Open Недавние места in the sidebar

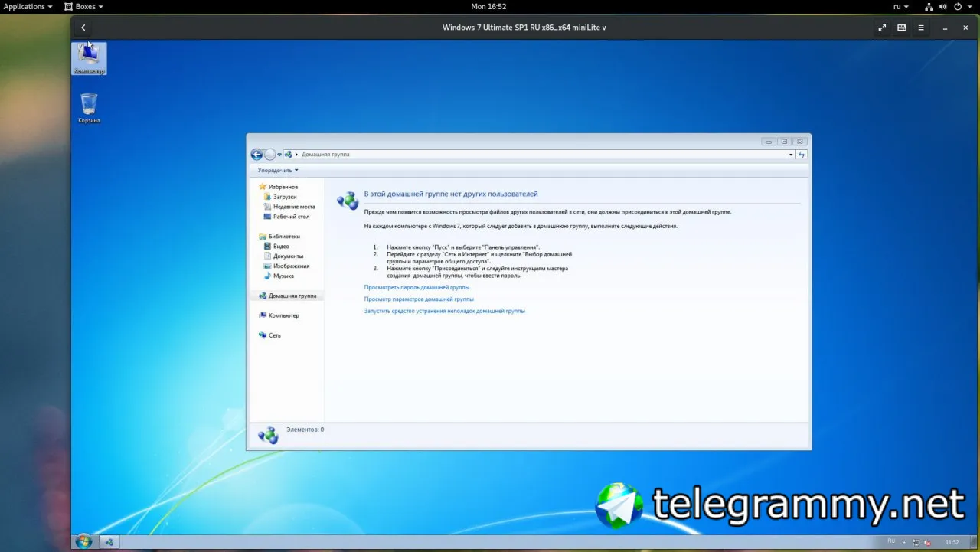pyautogui.click(x=294, y=207)
